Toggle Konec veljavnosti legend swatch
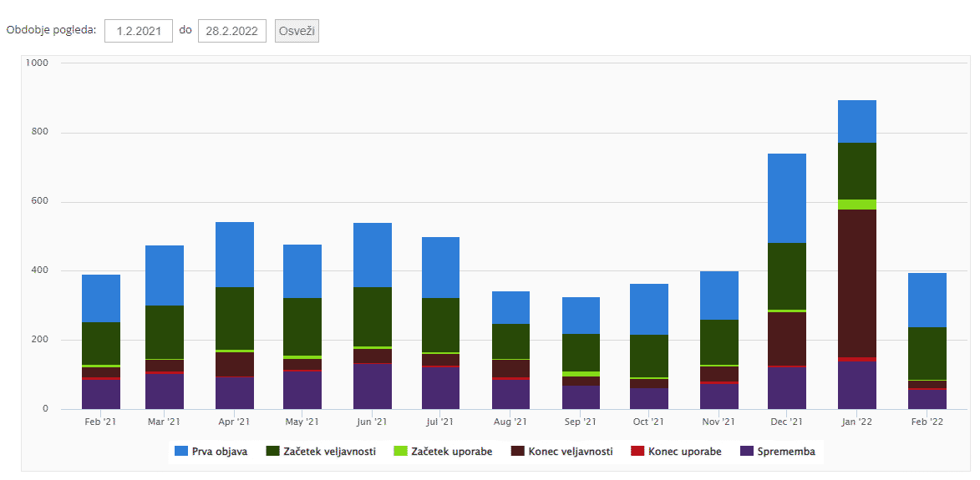980x480 pixels. [517, 452]
